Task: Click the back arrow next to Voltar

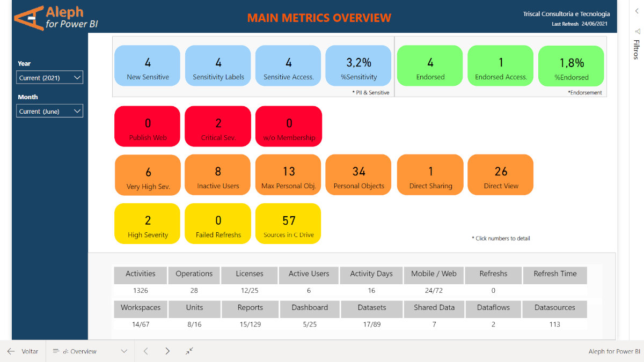Action: [11, 351]
